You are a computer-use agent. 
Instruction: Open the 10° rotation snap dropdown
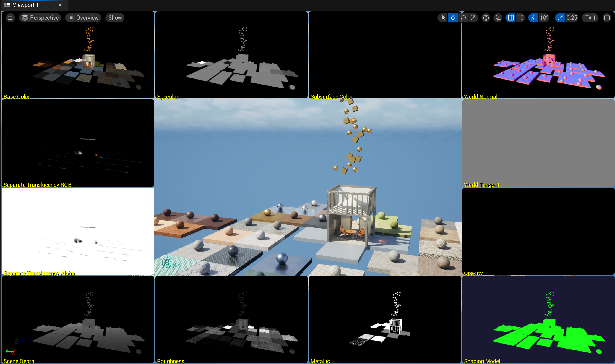pyautogui.click(x=544, y=18)
